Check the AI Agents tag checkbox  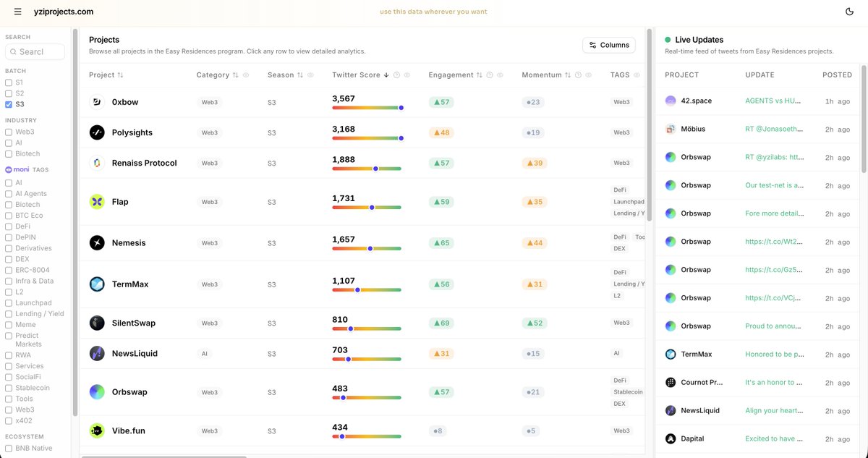click(9, 194)
